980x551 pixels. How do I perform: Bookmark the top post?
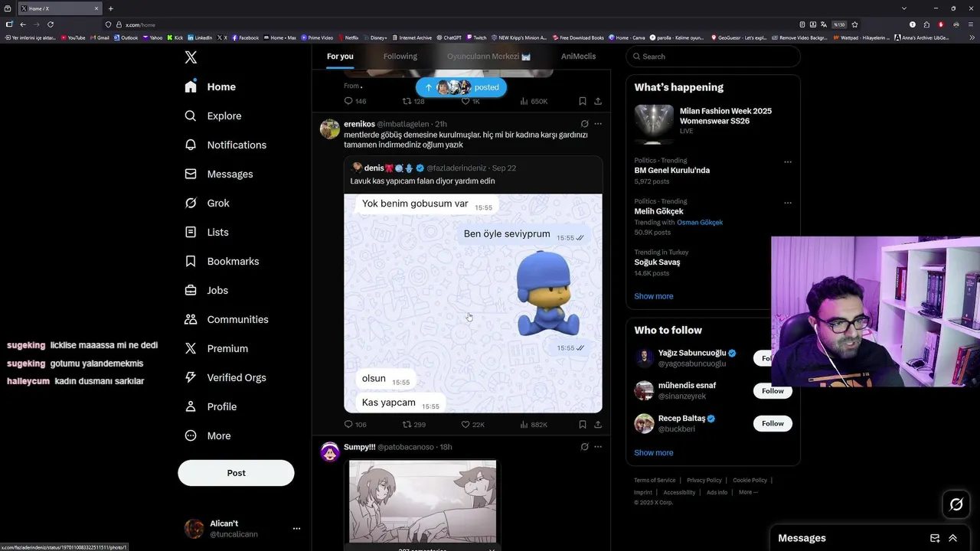coord(583,101)
